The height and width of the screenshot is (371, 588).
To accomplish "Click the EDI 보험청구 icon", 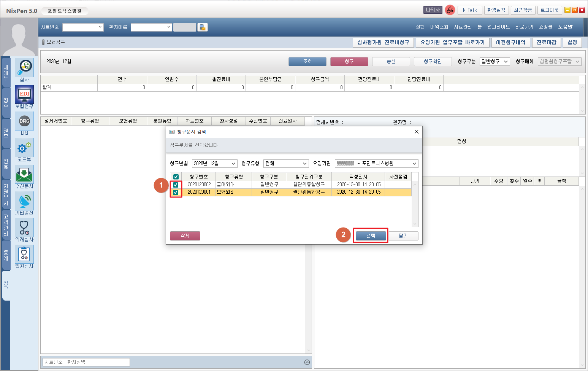I will 24,94.
